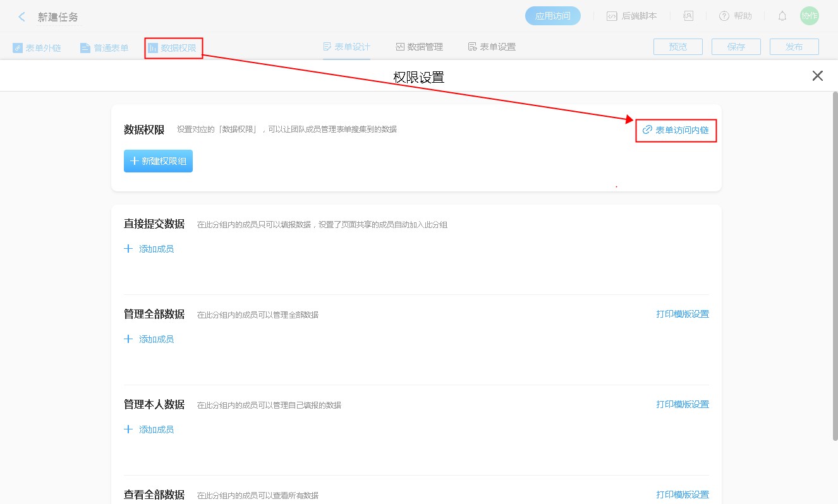Click the back arrow beside 新建任务
Image resolution: width=838 pixels, height=504 pixels.
click(22, 17)
